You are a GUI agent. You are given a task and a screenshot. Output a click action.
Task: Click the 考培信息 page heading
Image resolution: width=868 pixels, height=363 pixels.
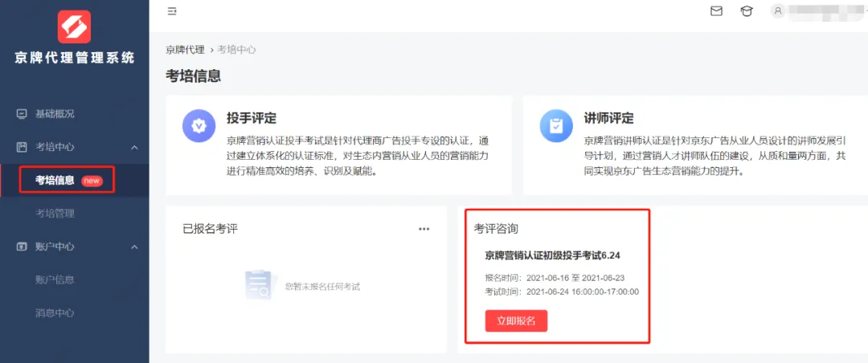click(193, 75)
